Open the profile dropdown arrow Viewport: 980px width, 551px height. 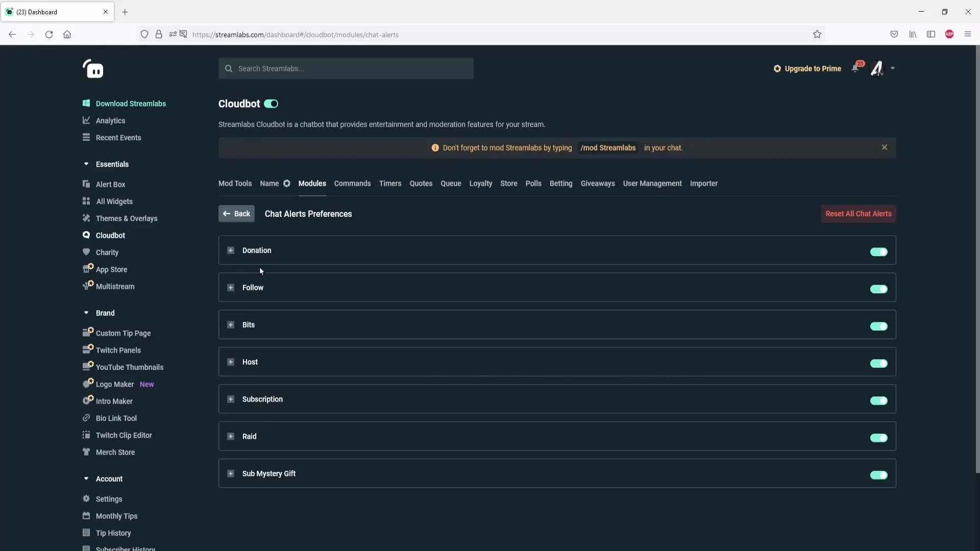point(893,68)
